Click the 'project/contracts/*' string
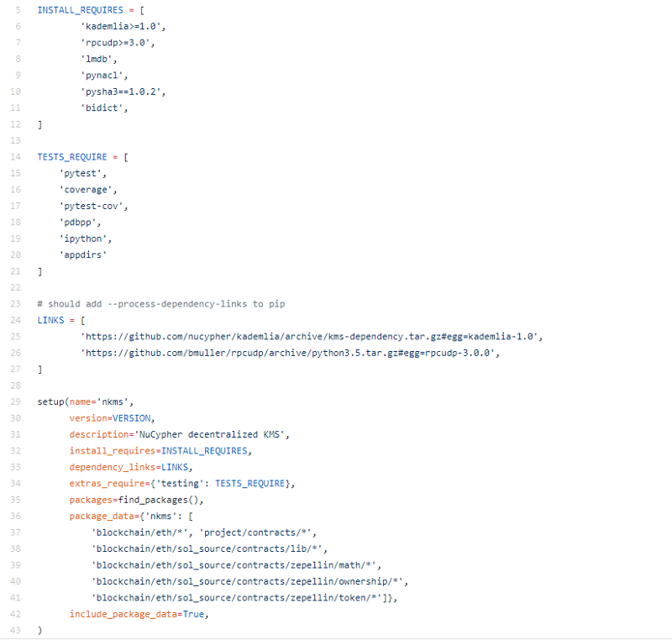Viewport: 672px width, 640px height. click(x=255, y=532)
